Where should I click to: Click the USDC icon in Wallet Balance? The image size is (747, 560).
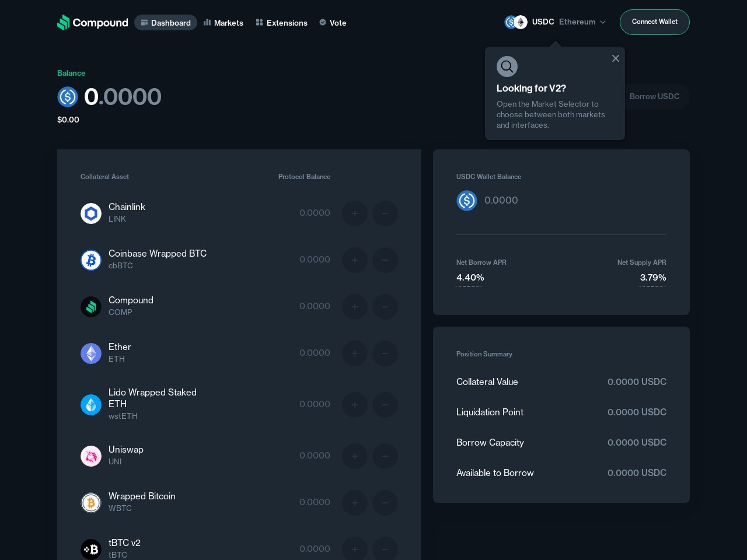(467, 201)
